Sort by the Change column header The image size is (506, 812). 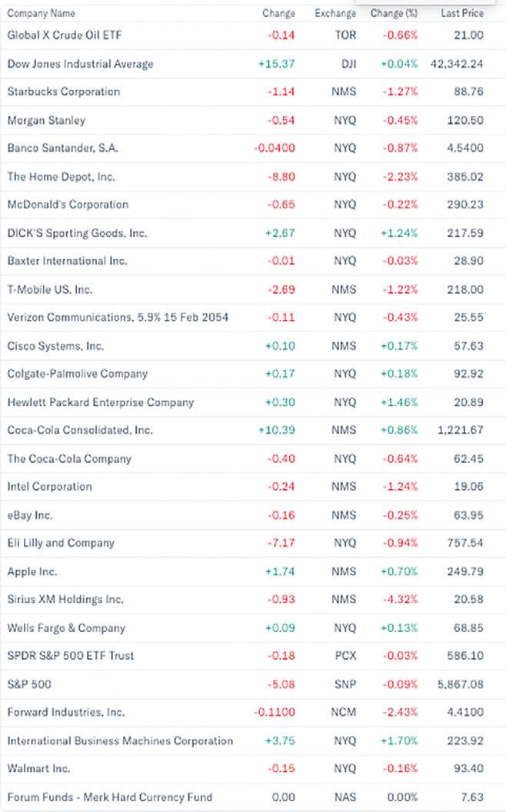coord(278,13)
